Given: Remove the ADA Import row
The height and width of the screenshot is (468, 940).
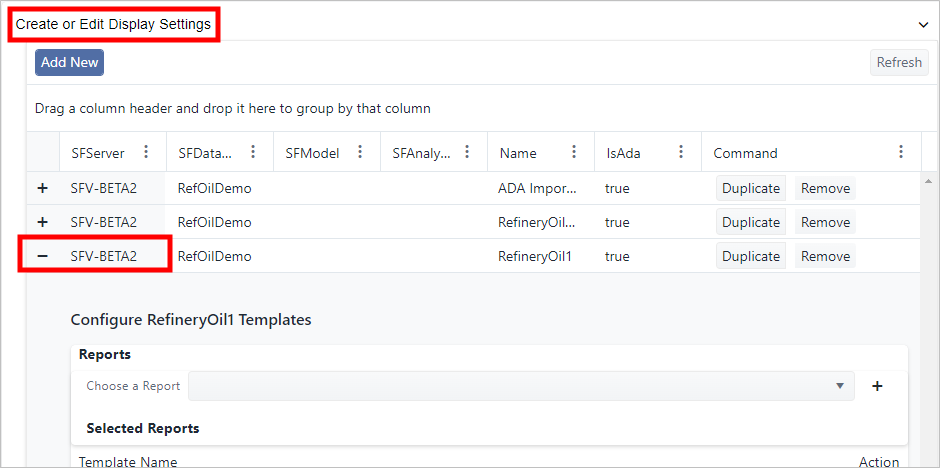Looking at the screenshot, I should tap(825, 188).
